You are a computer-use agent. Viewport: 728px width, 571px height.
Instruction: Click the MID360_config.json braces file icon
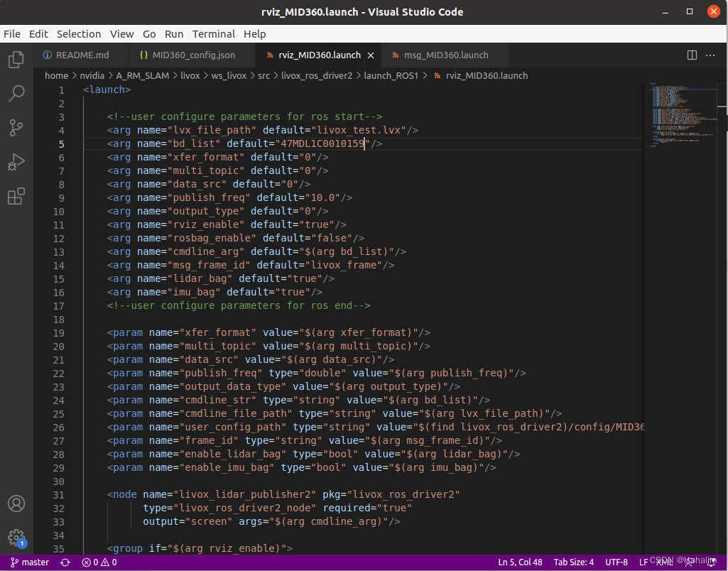[x=144, y=55]
